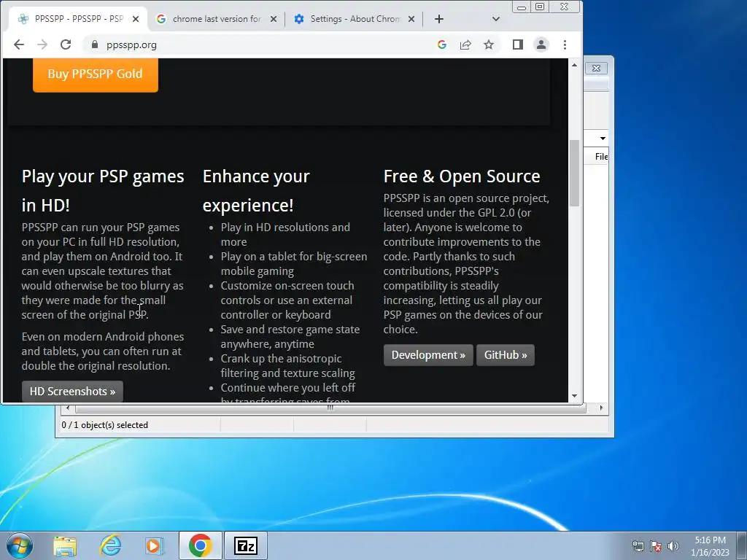Reload the ppsspp.org page

pos(66,44)
